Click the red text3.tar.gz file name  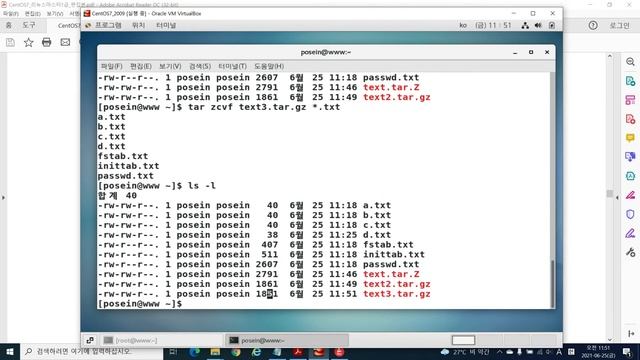point(397,294)
